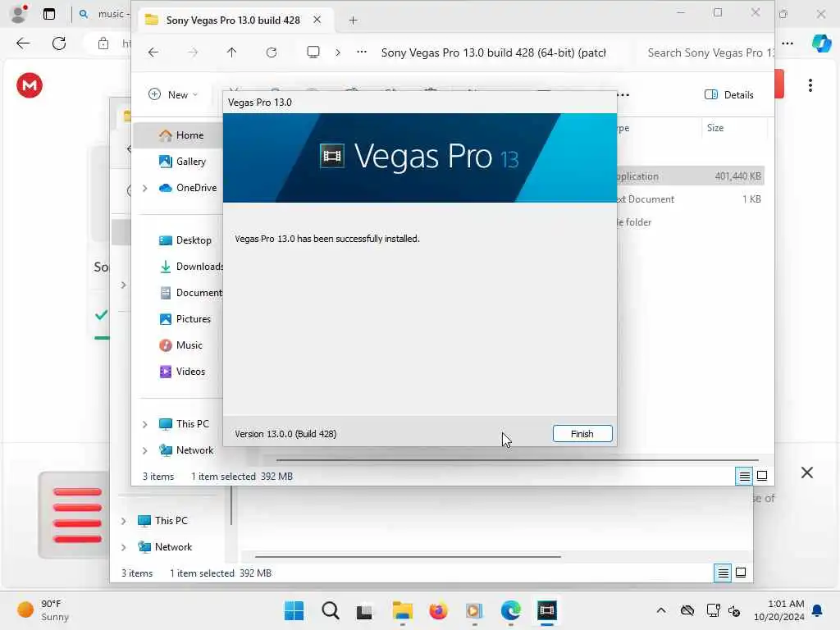840x630 pixels.
Task: Go up one folder level in Explorer
Action: point(231,52)
